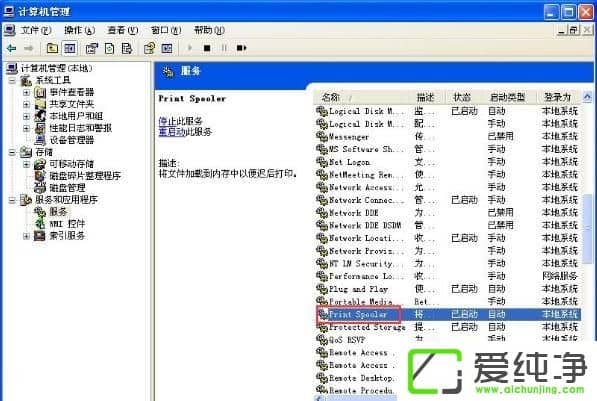Open the 窗口(W) menu

[166, 30]
